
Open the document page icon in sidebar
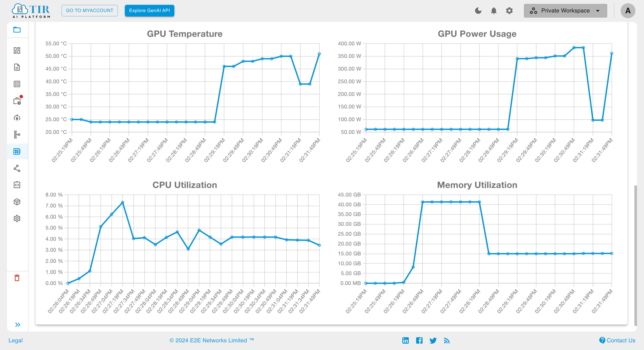pyautogui.click(x=17, y=67)
